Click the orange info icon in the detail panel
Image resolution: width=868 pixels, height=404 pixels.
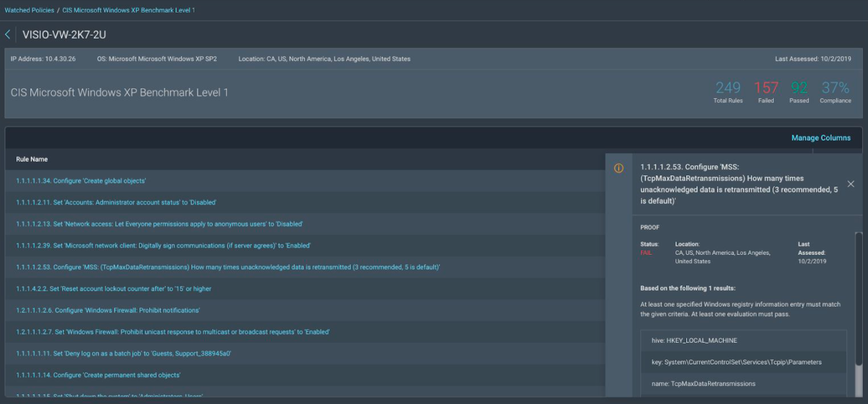(x=618, y=168)
